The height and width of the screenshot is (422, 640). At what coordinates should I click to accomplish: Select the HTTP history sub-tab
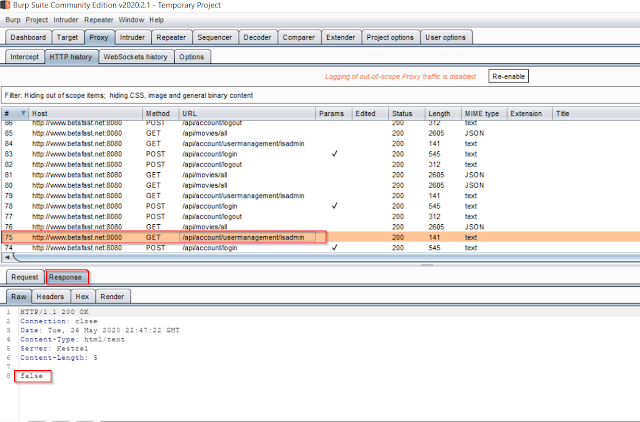[71, 57]
